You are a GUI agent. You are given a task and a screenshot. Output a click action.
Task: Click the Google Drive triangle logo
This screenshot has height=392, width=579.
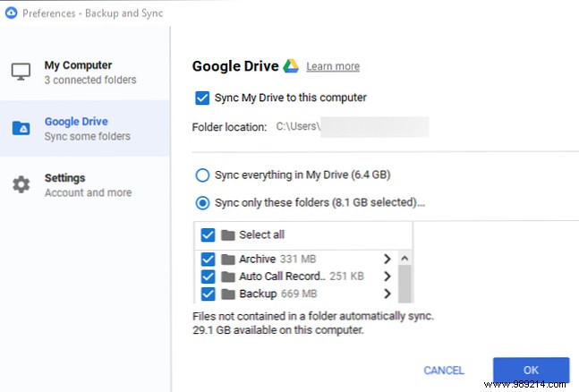pos(291,66)
